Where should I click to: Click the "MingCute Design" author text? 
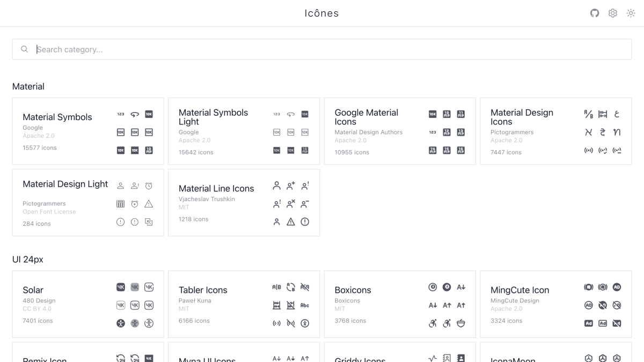[x=515, y=300]
